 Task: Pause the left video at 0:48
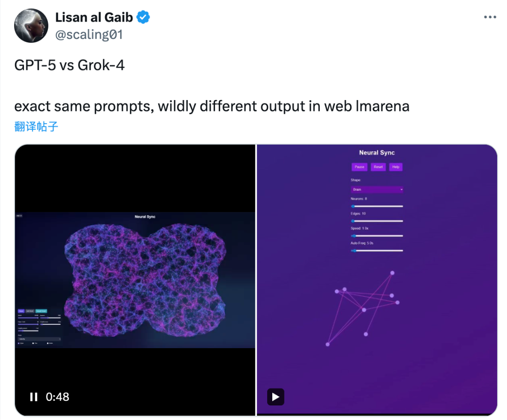pos(34,397)
